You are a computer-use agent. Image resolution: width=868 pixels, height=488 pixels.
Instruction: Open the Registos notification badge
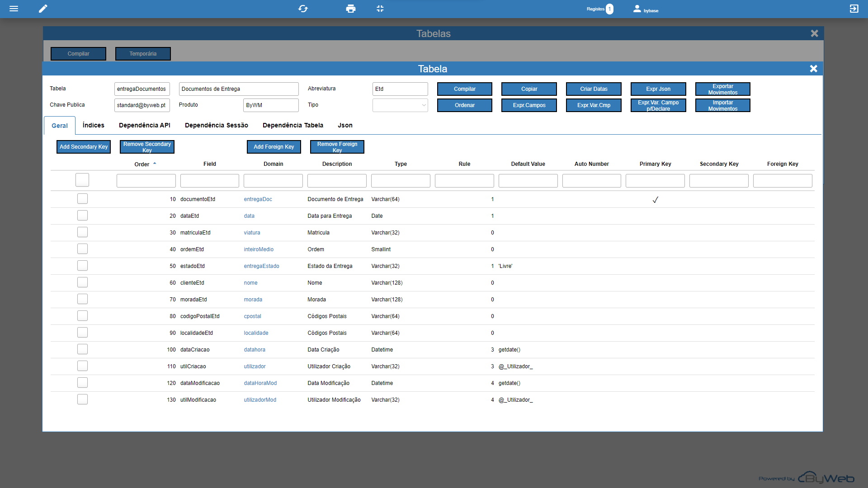click(x=609, y=9)
